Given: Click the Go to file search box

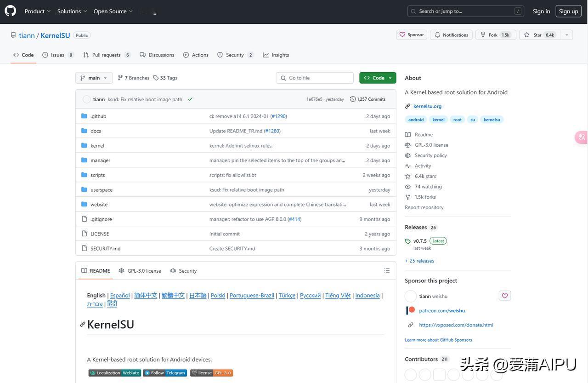Looking at the screenshot, I should (x=315, y=78).
